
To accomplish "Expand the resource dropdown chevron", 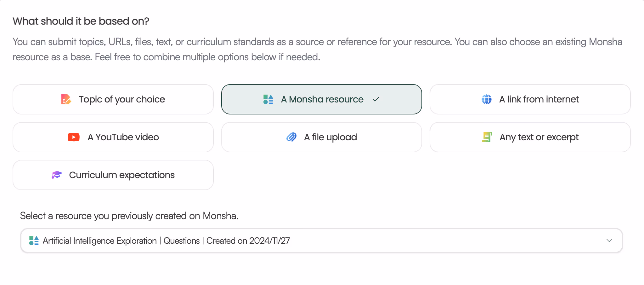I will [x=609, y=241].
